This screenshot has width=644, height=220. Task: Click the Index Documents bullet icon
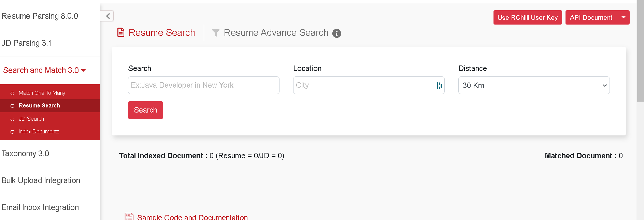pyautogui.click(x=13, y=132)
